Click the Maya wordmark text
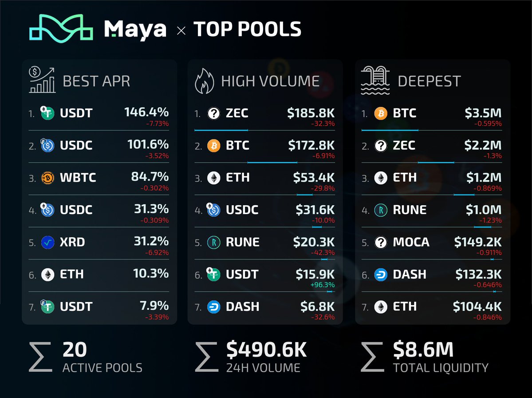The image size is (532, 398). (x=135, y=30)
